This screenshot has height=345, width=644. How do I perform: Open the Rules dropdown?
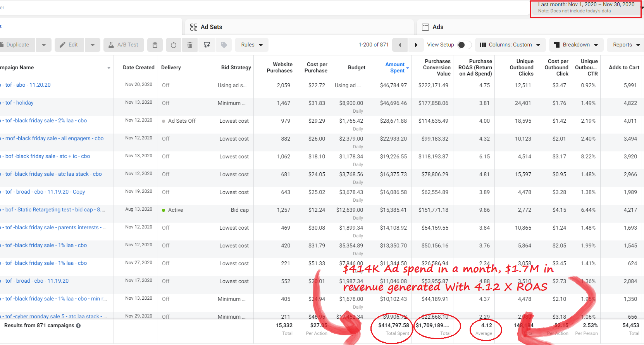(252, 45)
